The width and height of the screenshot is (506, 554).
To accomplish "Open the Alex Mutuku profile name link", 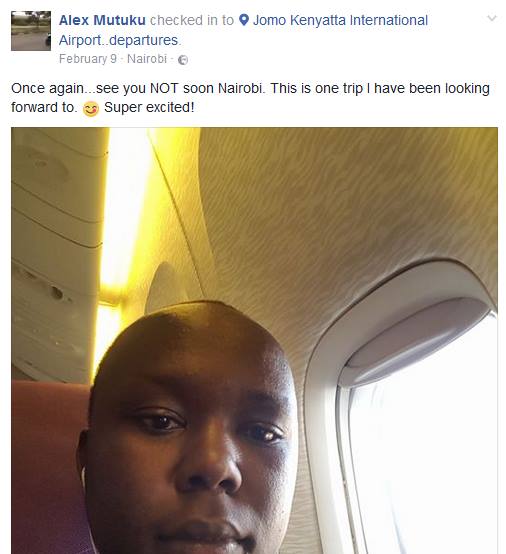I will (102, 20).
